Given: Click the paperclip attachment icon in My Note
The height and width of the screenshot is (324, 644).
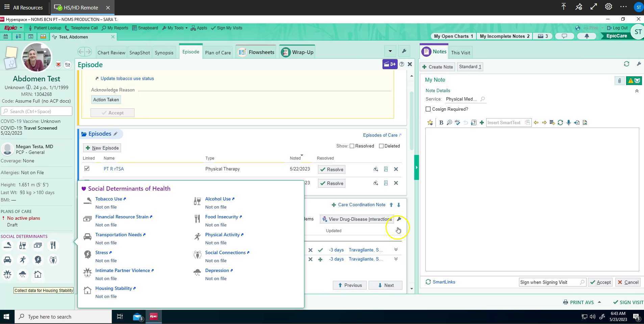Looking at the screenshot, I should coord(619,81).
